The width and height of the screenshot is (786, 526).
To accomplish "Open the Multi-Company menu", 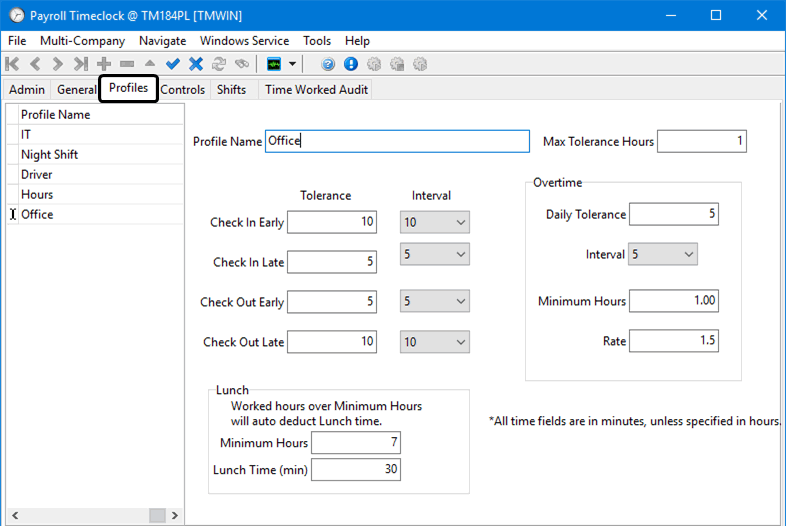I will coord(82,41).
